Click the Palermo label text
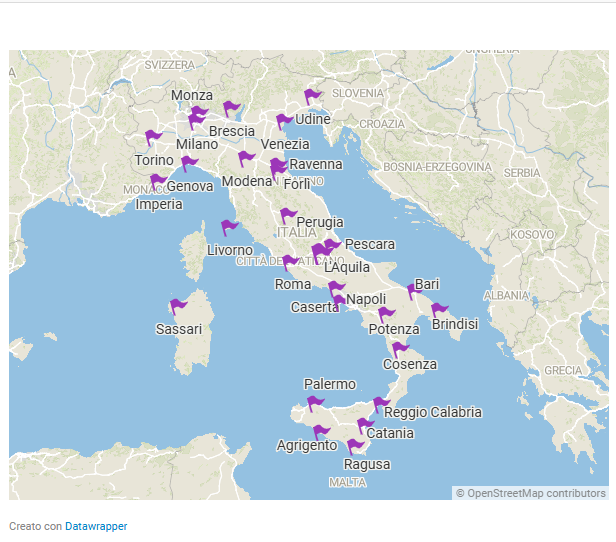Viewport: 616px width, 542px height. click(x=330, y=384)
